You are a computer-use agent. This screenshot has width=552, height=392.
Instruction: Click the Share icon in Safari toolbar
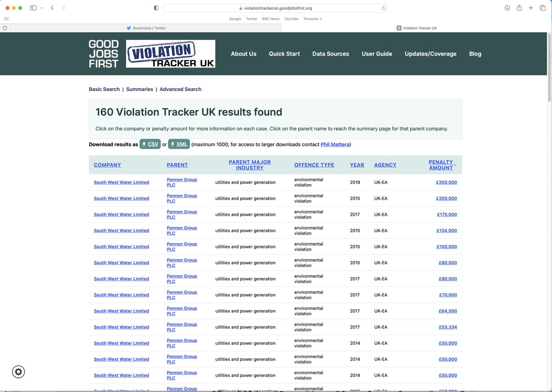pyautogui.click(x=519, y=8)
